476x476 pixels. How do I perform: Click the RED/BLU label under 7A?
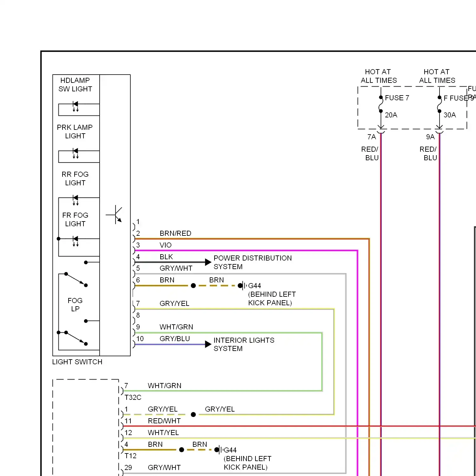click(370, 154)
